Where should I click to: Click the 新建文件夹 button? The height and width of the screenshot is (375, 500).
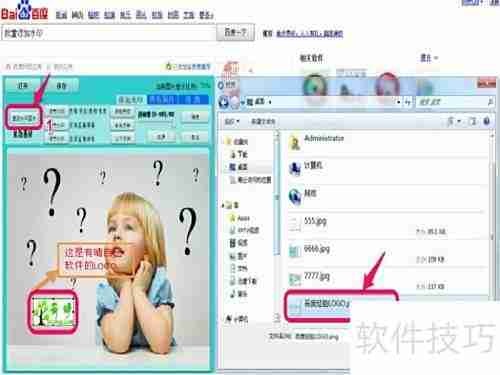pos(263,121)
